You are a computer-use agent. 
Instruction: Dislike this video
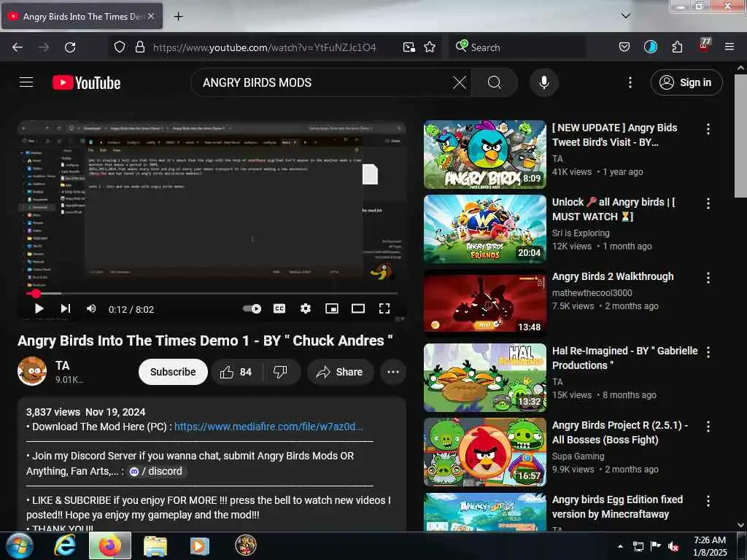281,371
